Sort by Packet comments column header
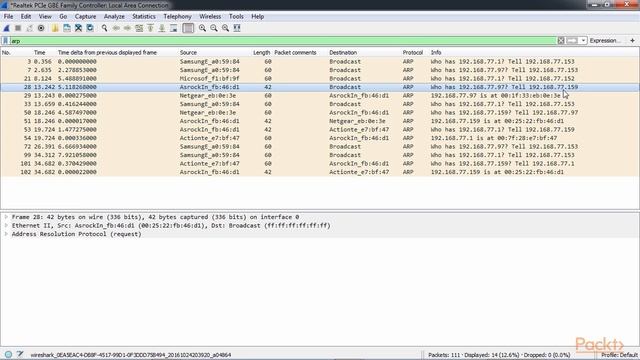This screenshot has height=360, width=640. [x=295, y=53]
